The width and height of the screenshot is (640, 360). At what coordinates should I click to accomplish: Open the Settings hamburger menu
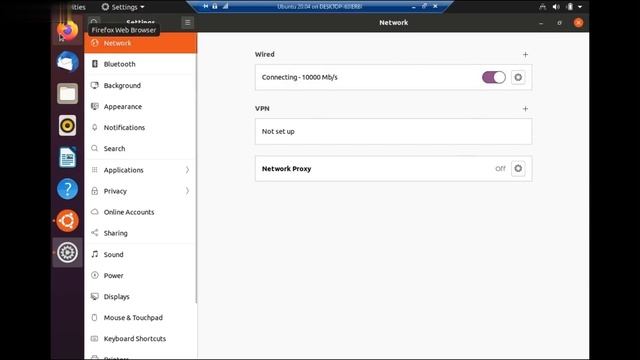click(x=188, y=22)
